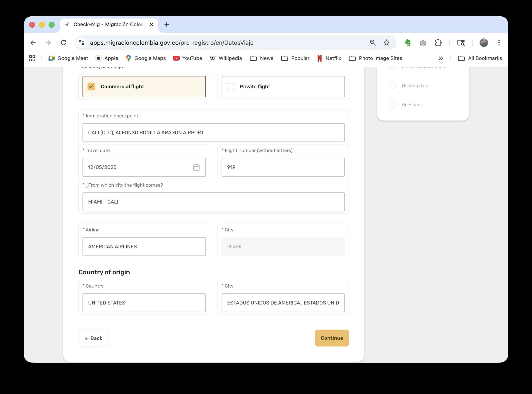Viewport: 532px width, 394px height.
Task: Select the Hosting data step circle
Action: click(392, 85)
